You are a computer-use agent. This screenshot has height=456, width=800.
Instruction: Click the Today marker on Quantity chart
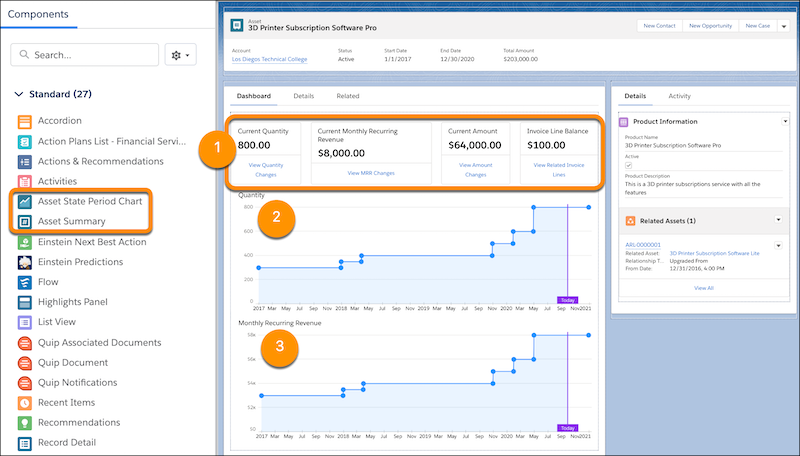tap(567, 300)
